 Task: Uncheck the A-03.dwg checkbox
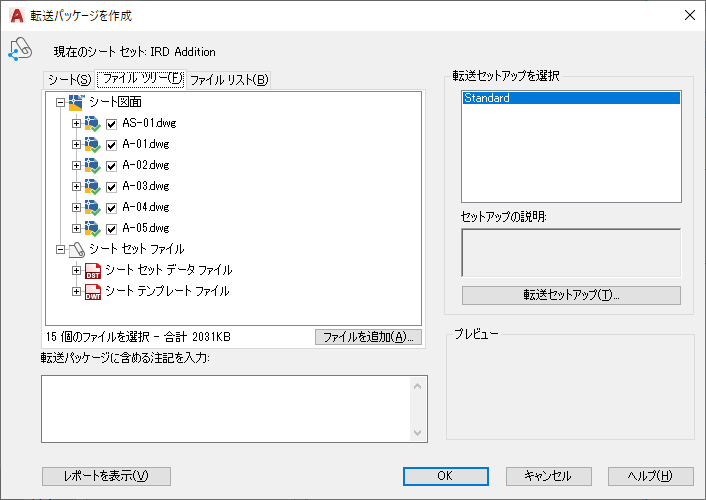pyautogui.click(x=111, y=187)
